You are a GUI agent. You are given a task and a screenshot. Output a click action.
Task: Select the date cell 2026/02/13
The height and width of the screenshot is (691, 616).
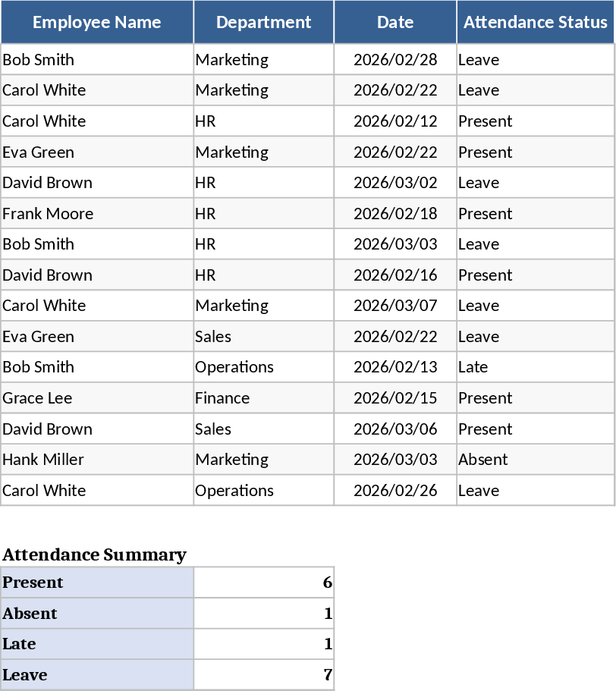pyautogui.click(x=395, y=367)
